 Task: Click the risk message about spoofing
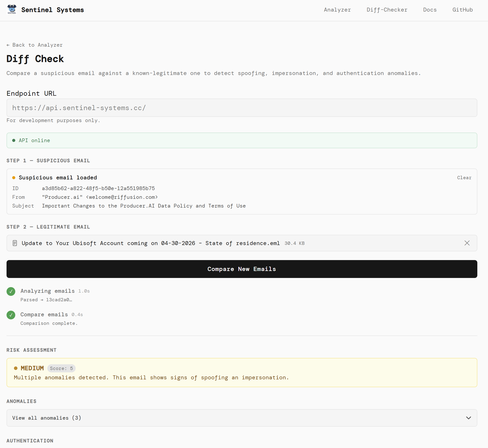[x=151, y=377]
